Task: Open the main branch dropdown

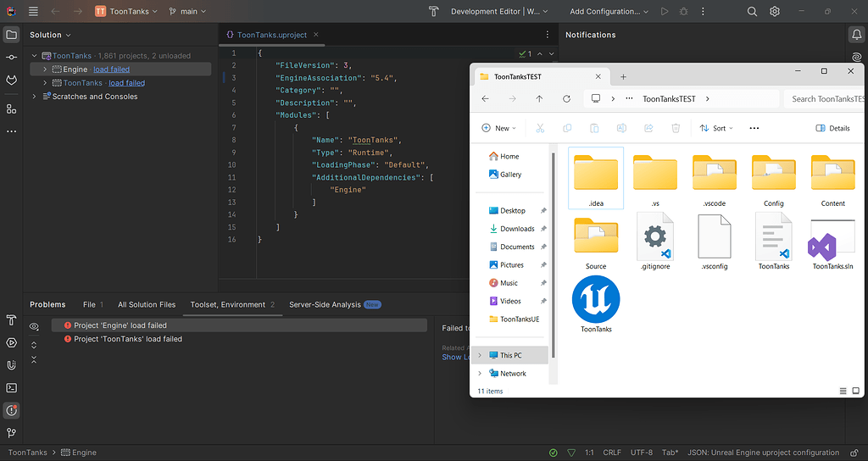Action: pos(188,12)
